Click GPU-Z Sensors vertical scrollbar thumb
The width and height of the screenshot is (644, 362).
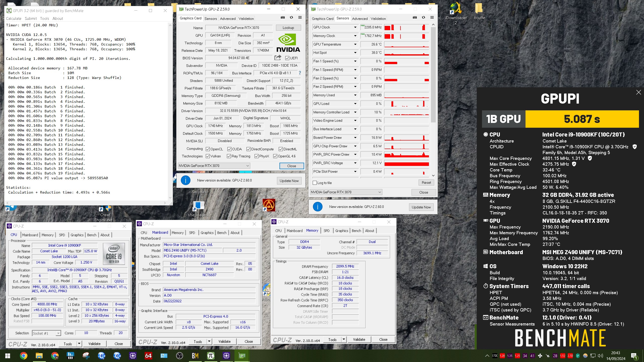[x=433, y=75]
